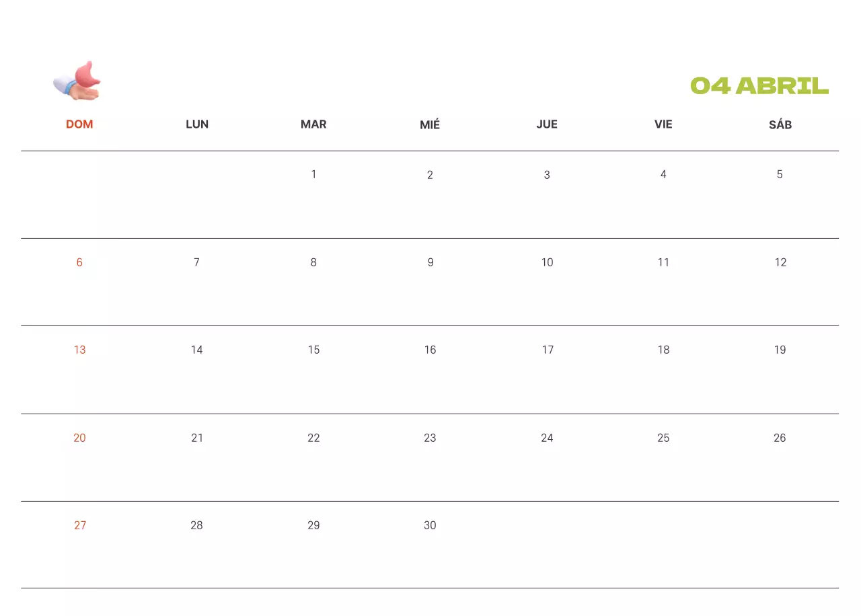The height and width of the screenshot is (616, 861).
Task: Select red Sunday date 27
Action: (80, 525)
